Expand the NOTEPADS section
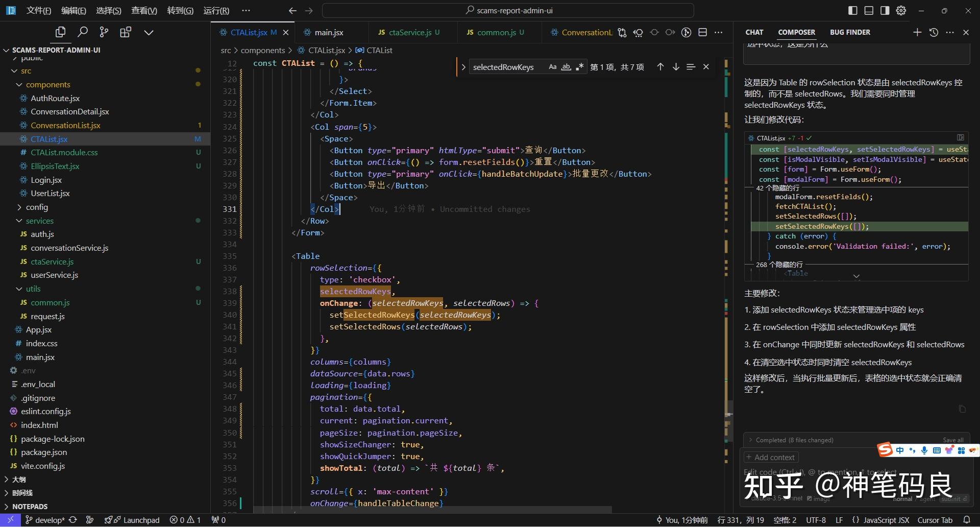Image resolution: width=980 pixels, height=527 pixels. click(x=30, y=507)
